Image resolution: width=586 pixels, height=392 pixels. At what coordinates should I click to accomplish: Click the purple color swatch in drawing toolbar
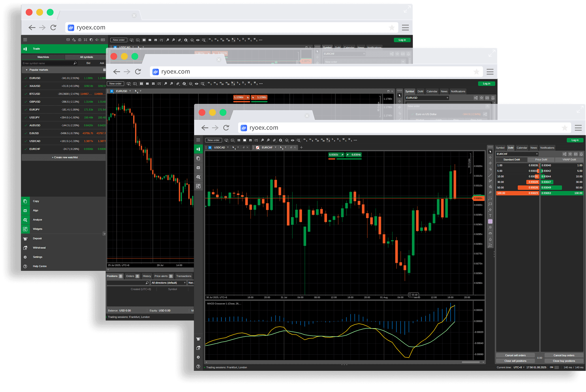point(490,222)
